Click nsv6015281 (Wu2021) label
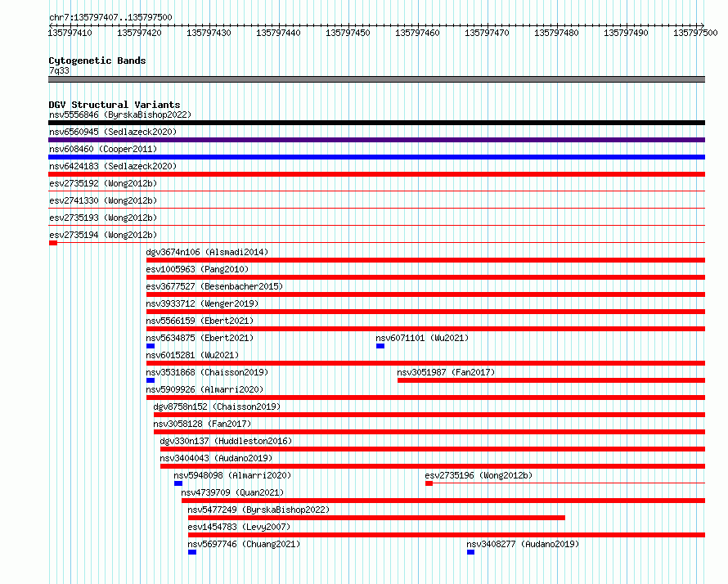Image resolution: width=728 pixels, height=584 pixels. tap(192, 355)
